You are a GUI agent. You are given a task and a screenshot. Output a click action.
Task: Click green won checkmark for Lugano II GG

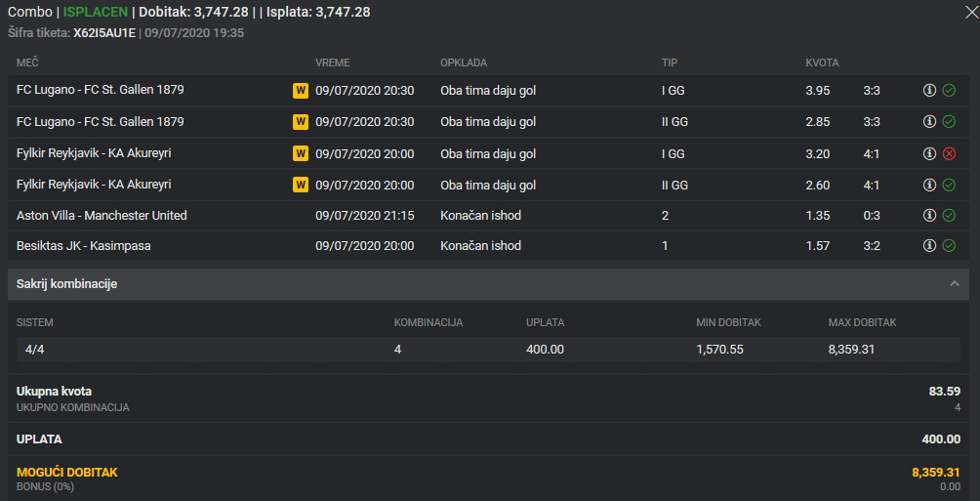click(949, 121)
